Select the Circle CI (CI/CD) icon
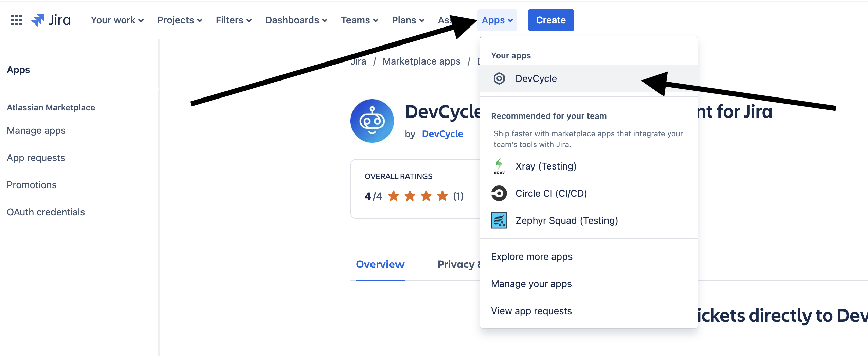Viewport: 868px width, 356px height. pos(499,193)
